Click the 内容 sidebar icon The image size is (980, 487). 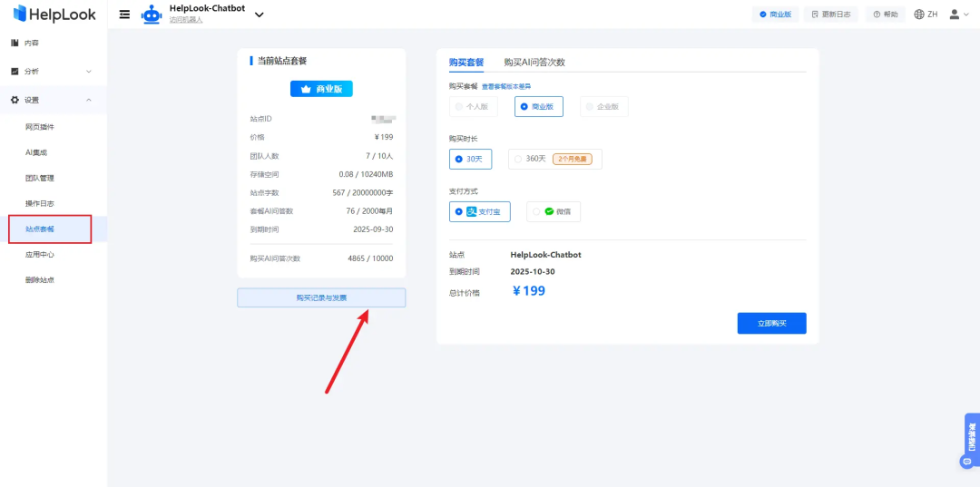(x=15, y=43)
